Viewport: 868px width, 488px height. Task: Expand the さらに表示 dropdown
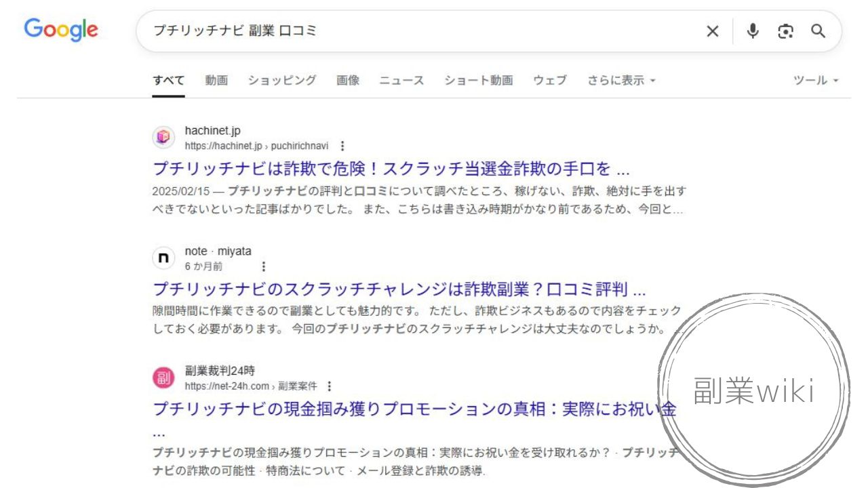click(x=622, y=80)
